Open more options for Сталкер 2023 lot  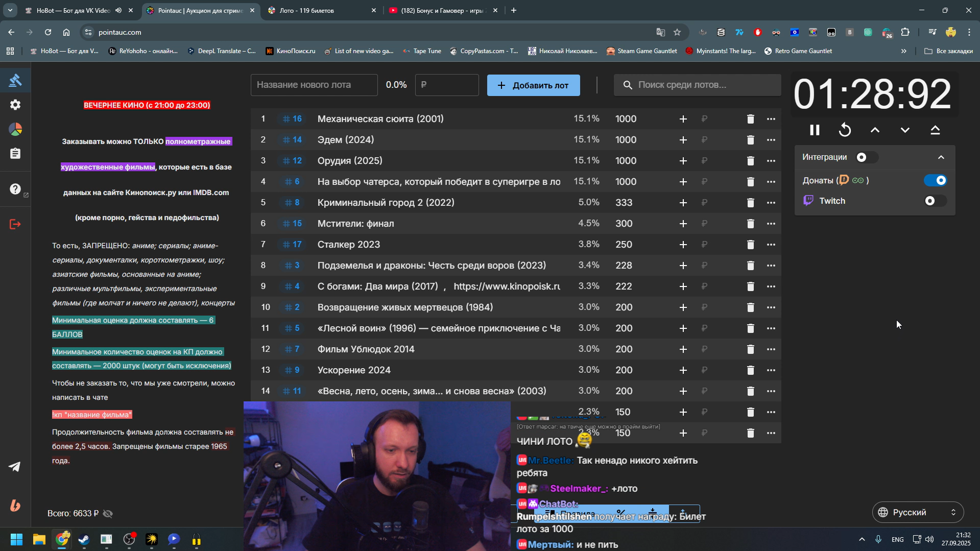(771, 245)
